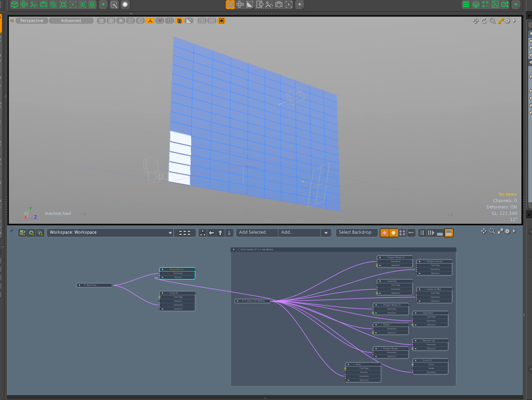
Task: Click the Sources row of Merge Meshes node
Action: (x=177, y=277)
